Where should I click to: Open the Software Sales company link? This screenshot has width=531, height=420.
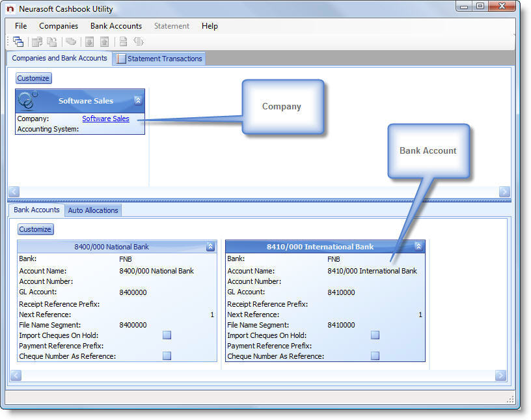pos(105,119)
